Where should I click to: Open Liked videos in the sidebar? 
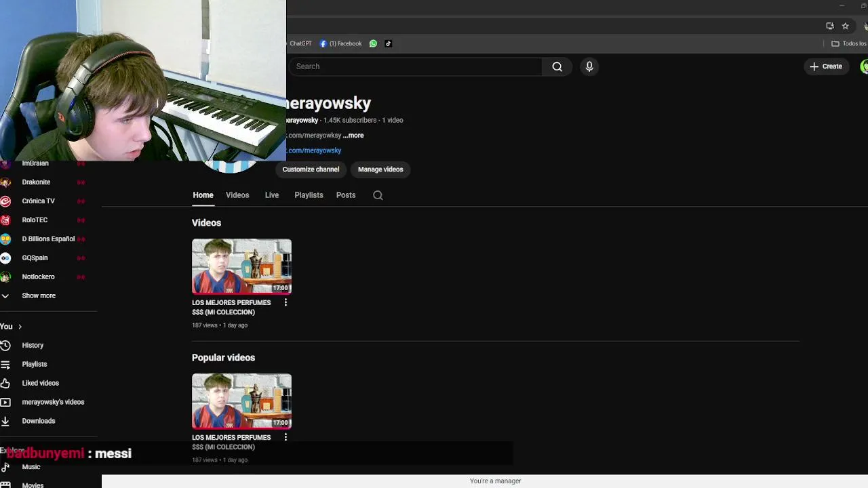tap(40, 384)
